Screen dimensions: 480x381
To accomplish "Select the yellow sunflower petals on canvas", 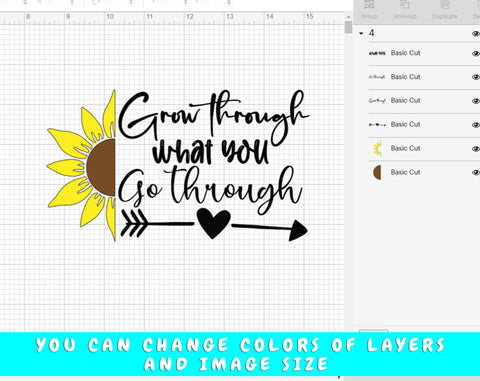I will (67, 167).
